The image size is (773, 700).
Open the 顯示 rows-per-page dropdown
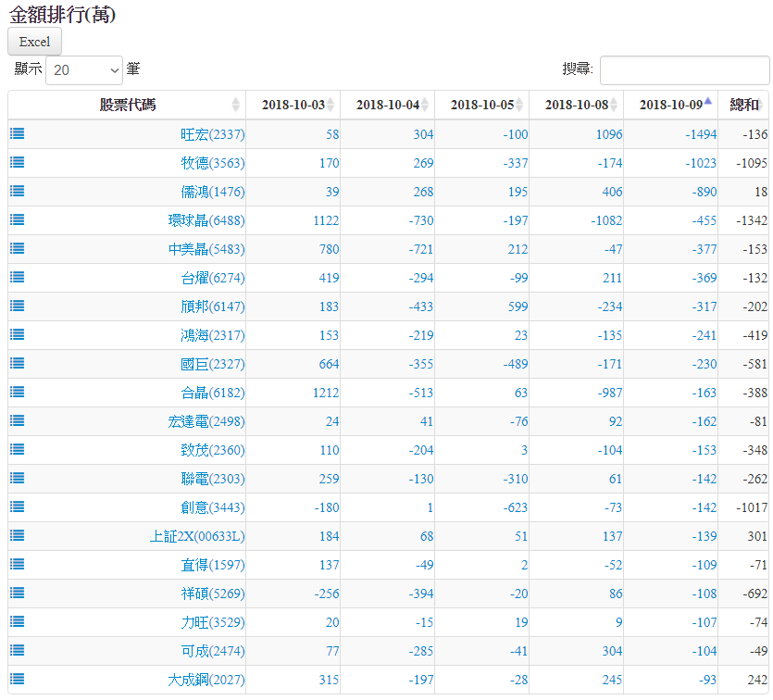point(84,69)
